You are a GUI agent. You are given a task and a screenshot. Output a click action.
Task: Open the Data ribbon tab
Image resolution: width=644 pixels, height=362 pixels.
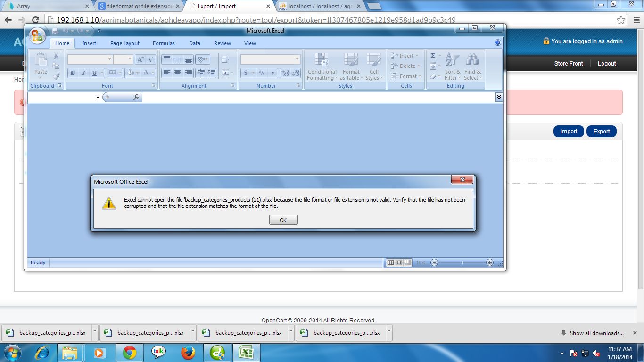195,43
